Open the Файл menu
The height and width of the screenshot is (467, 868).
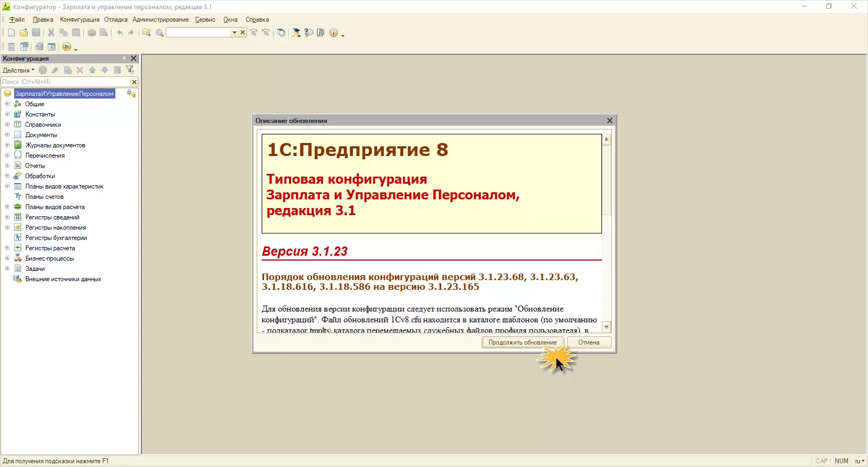(x=17, y=20)
